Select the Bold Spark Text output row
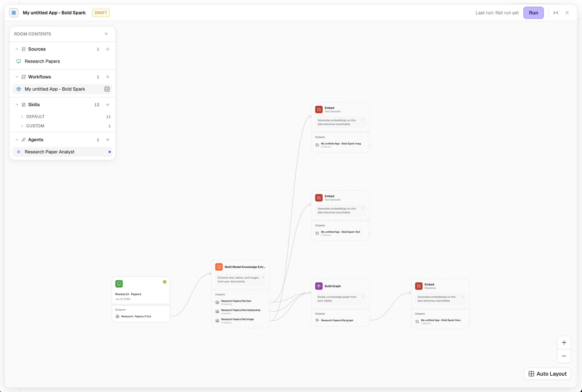The height and width of the screenshot is (392, 582). pos(341,233)
